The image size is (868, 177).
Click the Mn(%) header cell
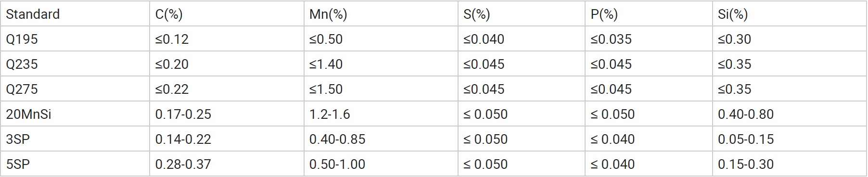click(x=381, y=14)
